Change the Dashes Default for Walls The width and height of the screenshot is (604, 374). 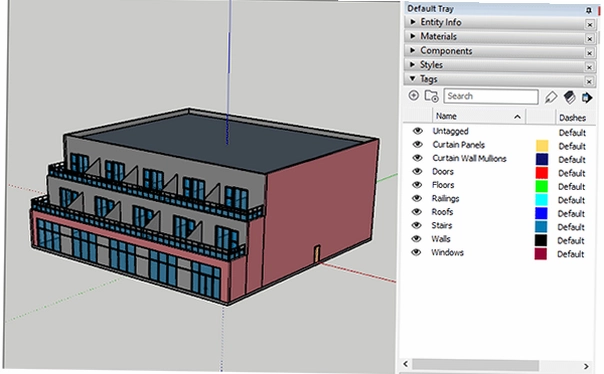click(x=571, y=241)
